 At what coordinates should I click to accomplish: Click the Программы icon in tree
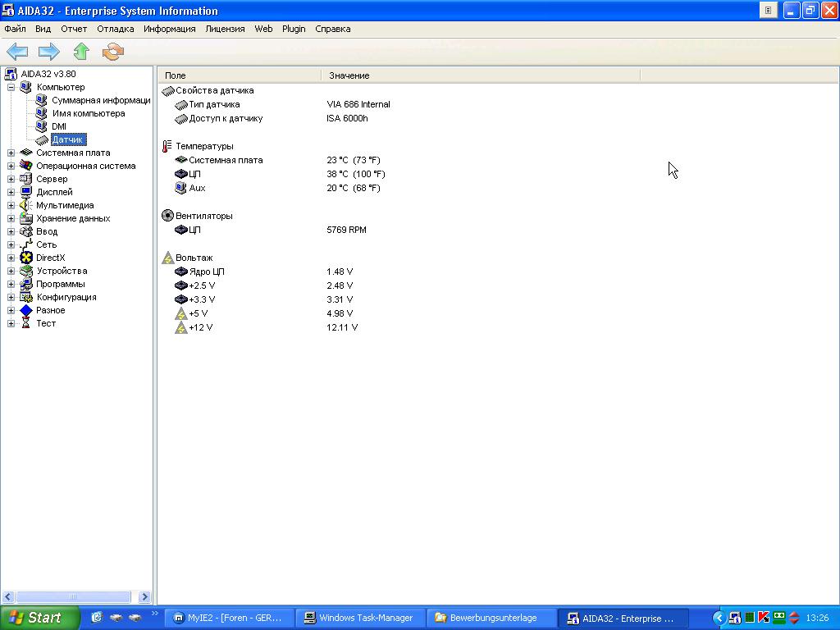[x=25, y=284]
